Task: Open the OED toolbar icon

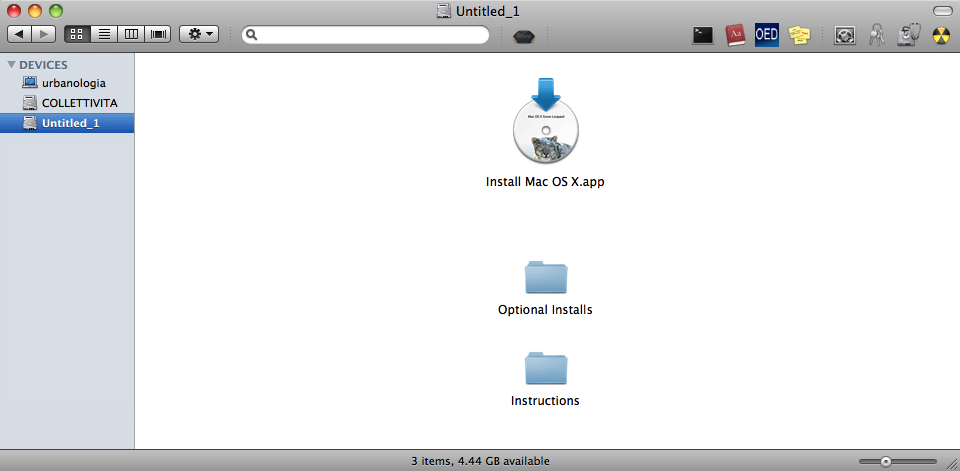Action: click(767, 34)
